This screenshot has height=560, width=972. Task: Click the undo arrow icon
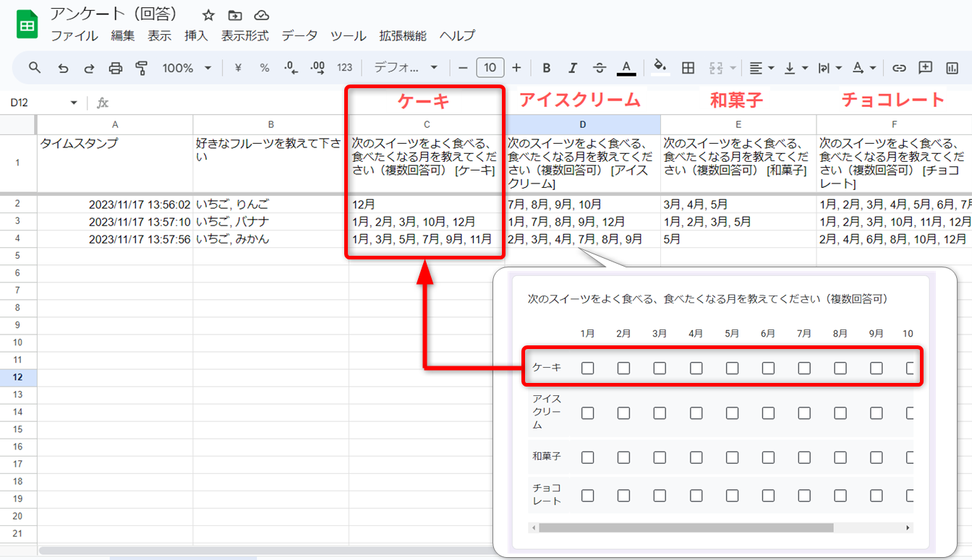click(63, 68)
